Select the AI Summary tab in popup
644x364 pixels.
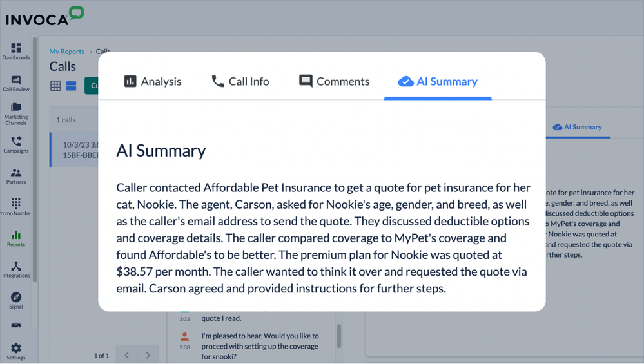438,81
